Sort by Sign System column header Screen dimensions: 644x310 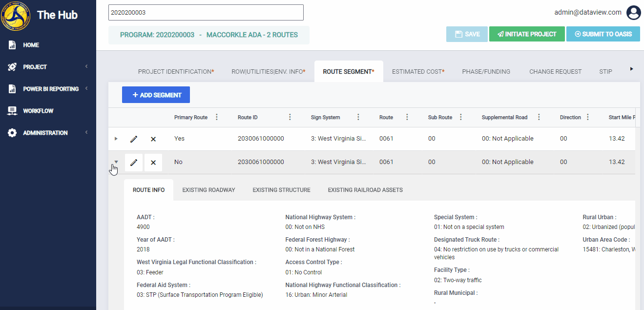click(x=326, y=118)
